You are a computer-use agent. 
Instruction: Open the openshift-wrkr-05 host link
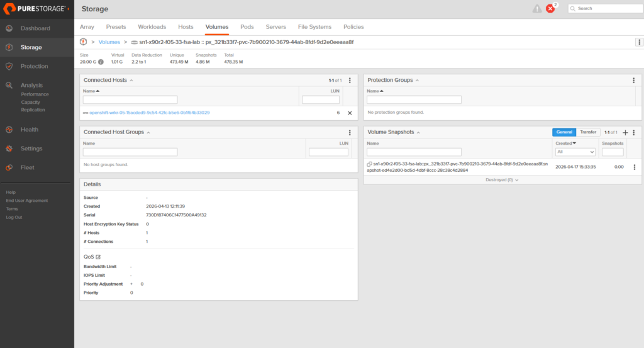tap(149, 113)
